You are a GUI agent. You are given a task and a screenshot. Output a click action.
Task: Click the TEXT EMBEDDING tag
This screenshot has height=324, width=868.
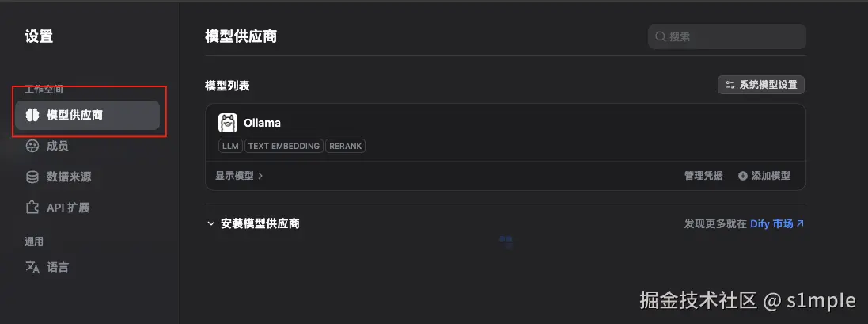click(284, 147)
